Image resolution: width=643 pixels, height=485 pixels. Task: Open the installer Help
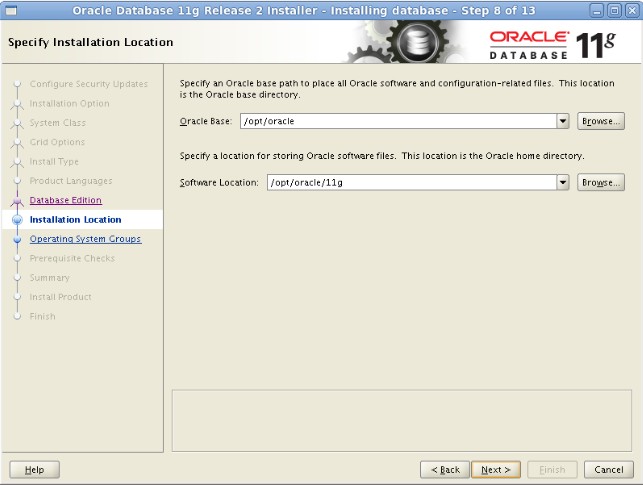tap(34, 470)
